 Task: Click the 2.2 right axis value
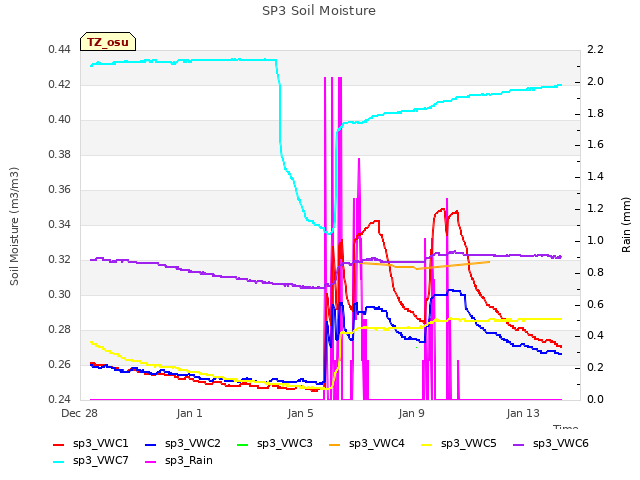coord(595,49)
